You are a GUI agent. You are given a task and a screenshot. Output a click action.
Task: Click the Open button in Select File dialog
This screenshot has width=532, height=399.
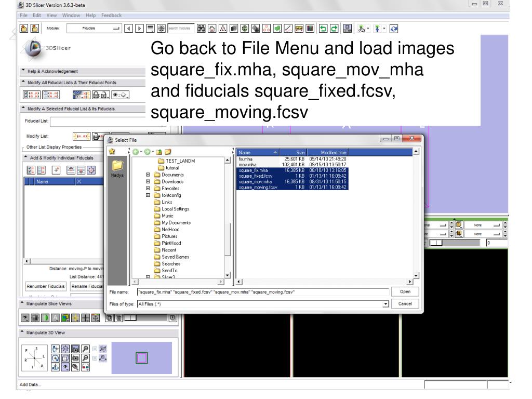405,291
